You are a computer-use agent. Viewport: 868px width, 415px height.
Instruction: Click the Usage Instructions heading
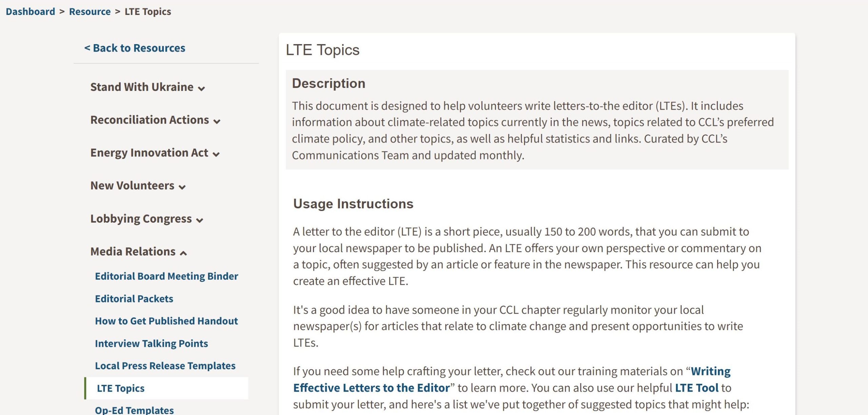point(353,204)
